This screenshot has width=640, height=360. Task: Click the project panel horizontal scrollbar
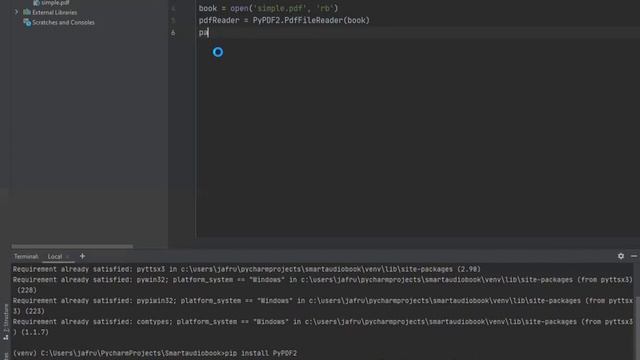point(72,246)
